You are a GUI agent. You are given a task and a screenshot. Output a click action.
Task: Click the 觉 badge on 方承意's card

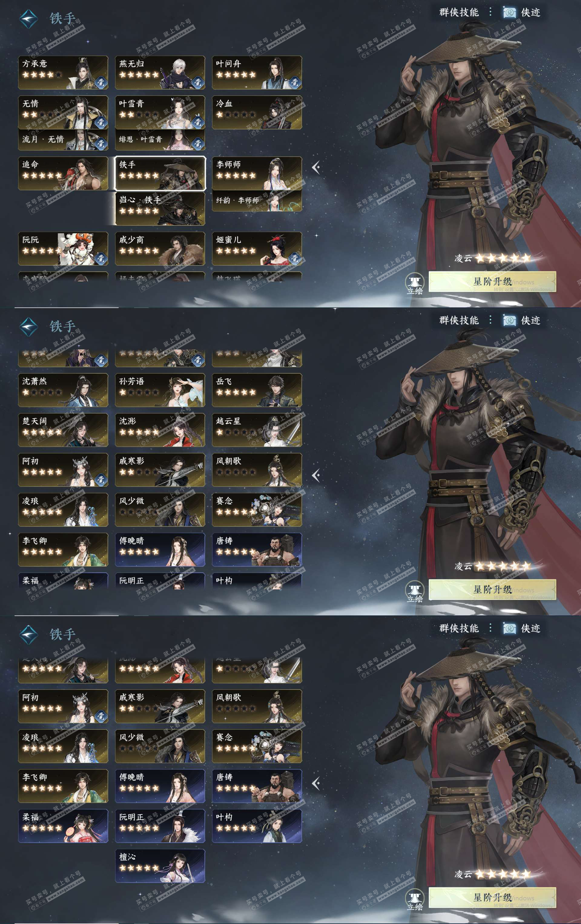coord(101,82)
